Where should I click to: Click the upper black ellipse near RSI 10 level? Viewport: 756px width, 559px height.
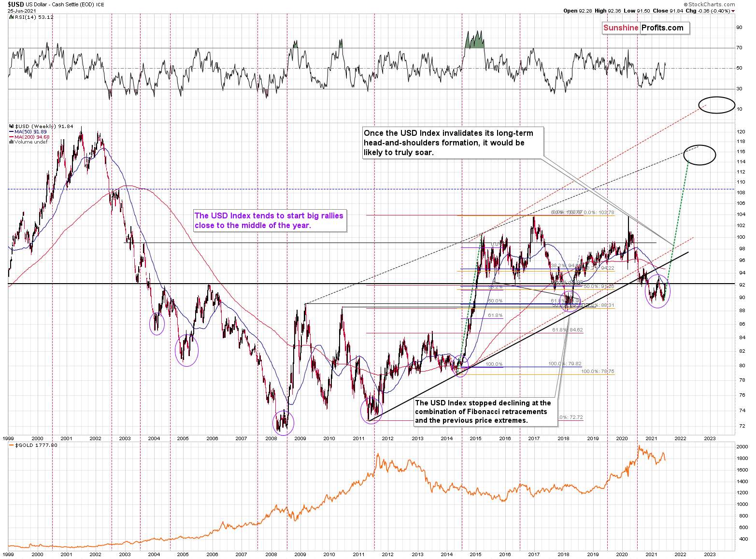pos(717,105)
